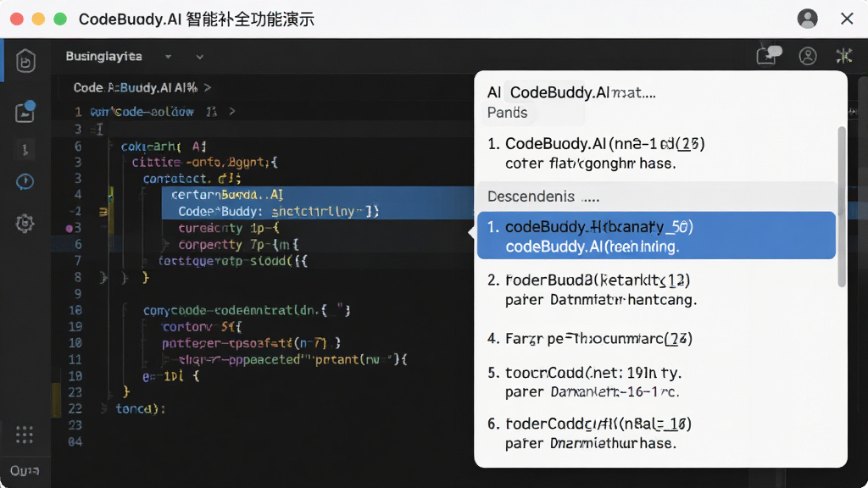Select suggestion 5 tooαnCodd
This screenshot has width=868, height=488.
pos(657,382)
